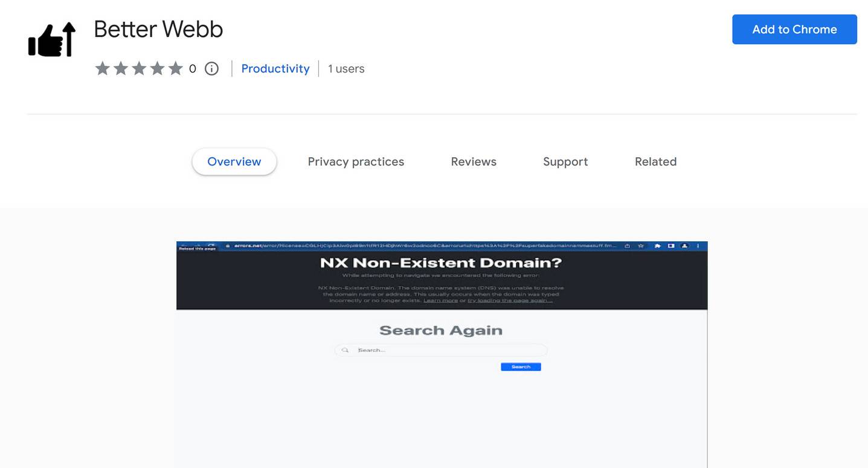This screenshot has height=468, width=868.
Task: Click the Search field in the preview image
Action: (x=447, y=350)
